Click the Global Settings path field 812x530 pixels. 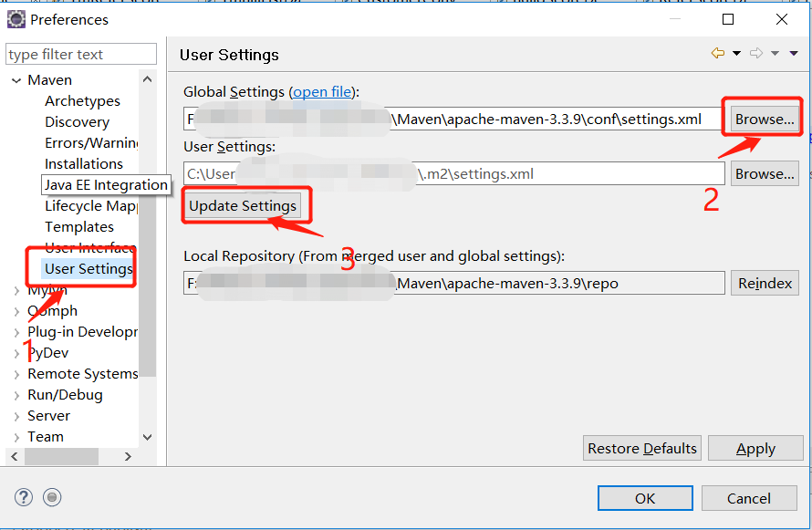pyautogui.click(x=454, y=119)
